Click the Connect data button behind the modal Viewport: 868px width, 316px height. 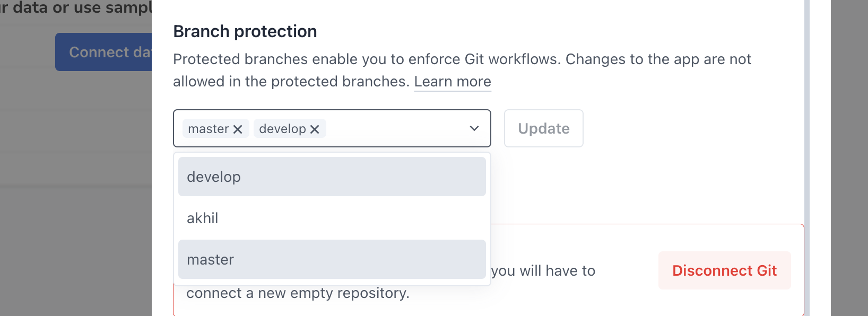coord(103,52)
